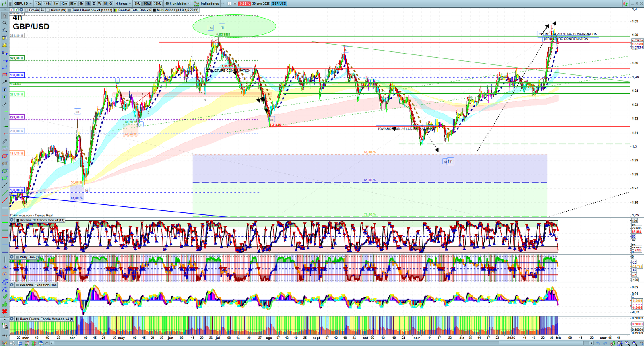Click the horizontal scrollbar at the bottom
Screen dimensions: 644x346
pyautogui.click(x=322, y=343)
